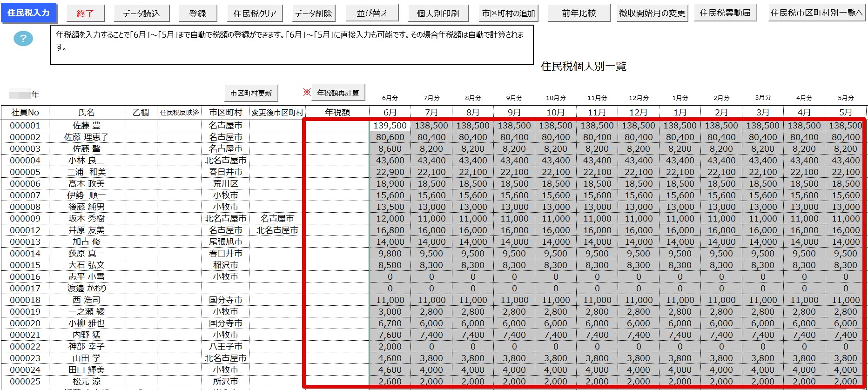Viewport: 868px width, 390px height.
Task: Select 変更後市区町村 value for 坂本 秀樹
Action: (x=277, y=219)
